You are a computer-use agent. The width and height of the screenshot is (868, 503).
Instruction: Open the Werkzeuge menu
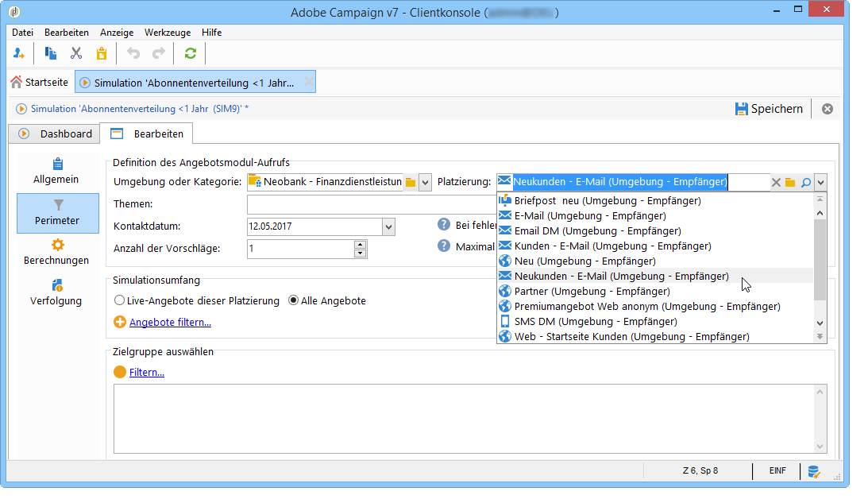tap(168, 32)
